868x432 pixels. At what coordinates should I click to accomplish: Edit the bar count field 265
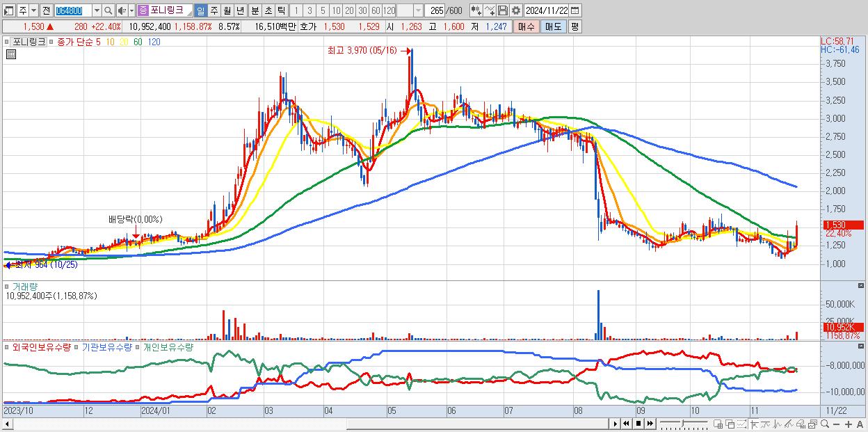436,10
